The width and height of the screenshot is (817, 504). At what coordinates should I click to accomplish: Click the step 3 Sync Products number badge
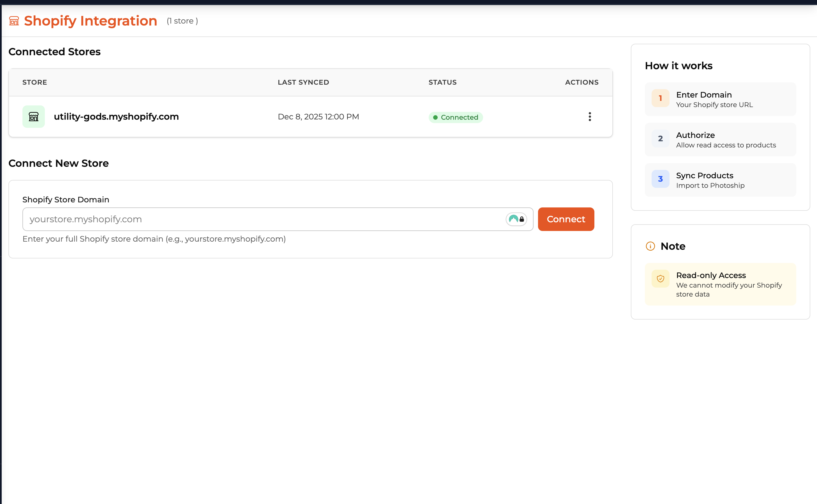click(x=660, y=179)
